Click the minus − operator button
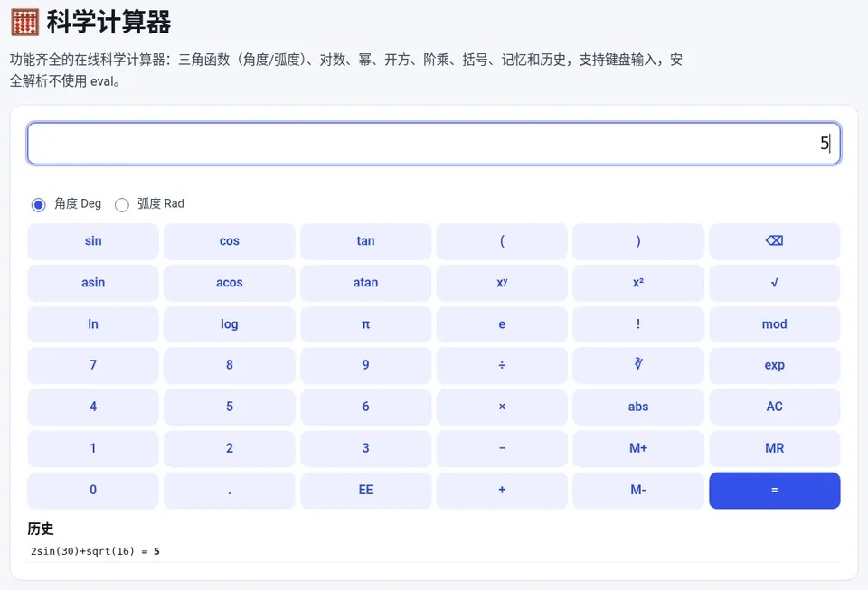Screen dimensions: 868x590 point(502,448)
